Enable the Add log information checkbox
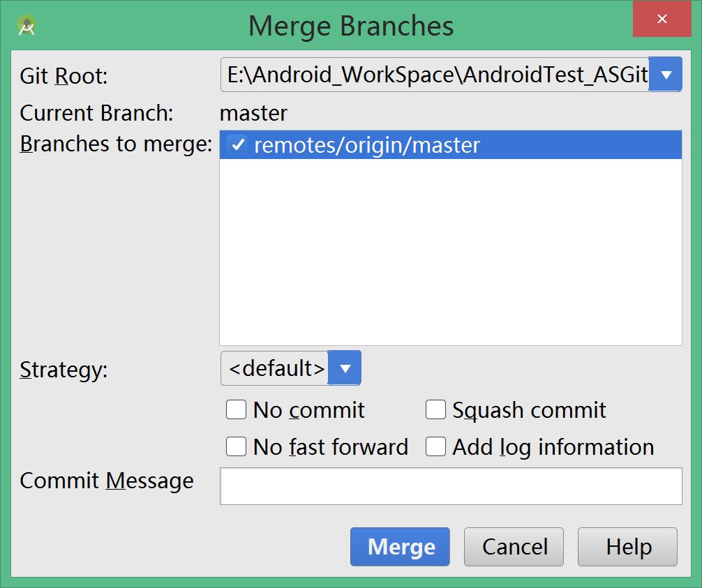 coord(435,446)
